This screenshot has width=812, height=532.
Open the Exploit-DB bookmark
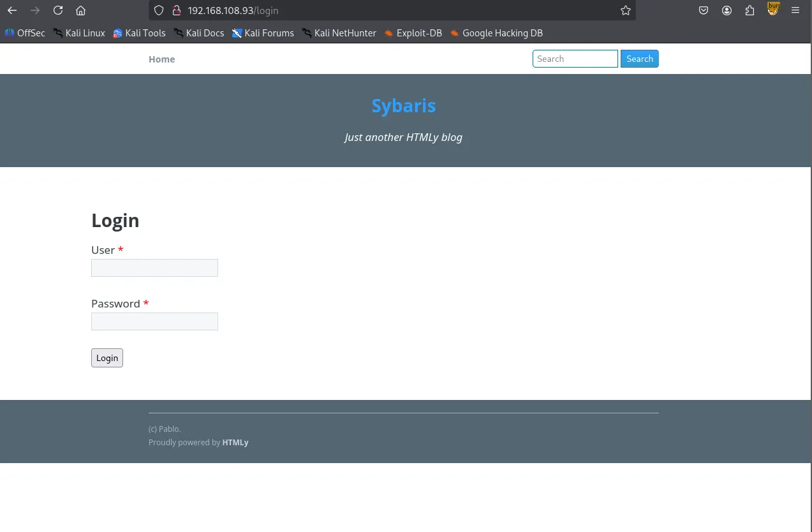[x=413, y=33]
